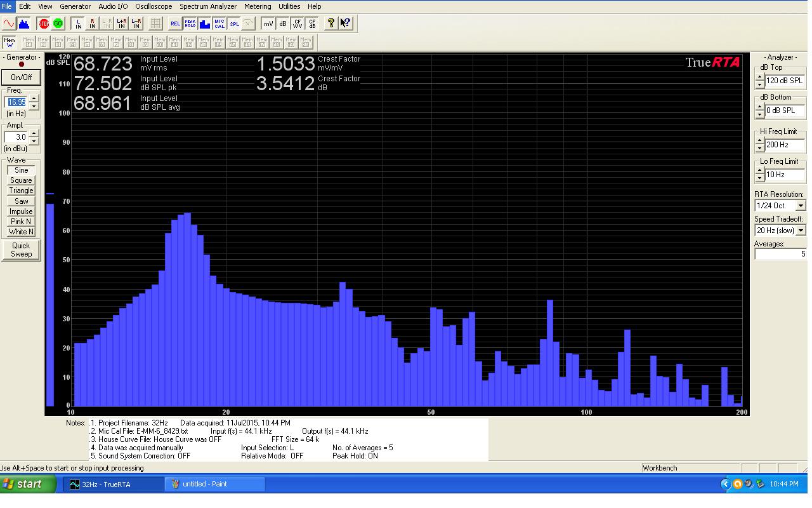Select the Saw wave type
This screenshot has height=508, width=812.
coord(21,201)
